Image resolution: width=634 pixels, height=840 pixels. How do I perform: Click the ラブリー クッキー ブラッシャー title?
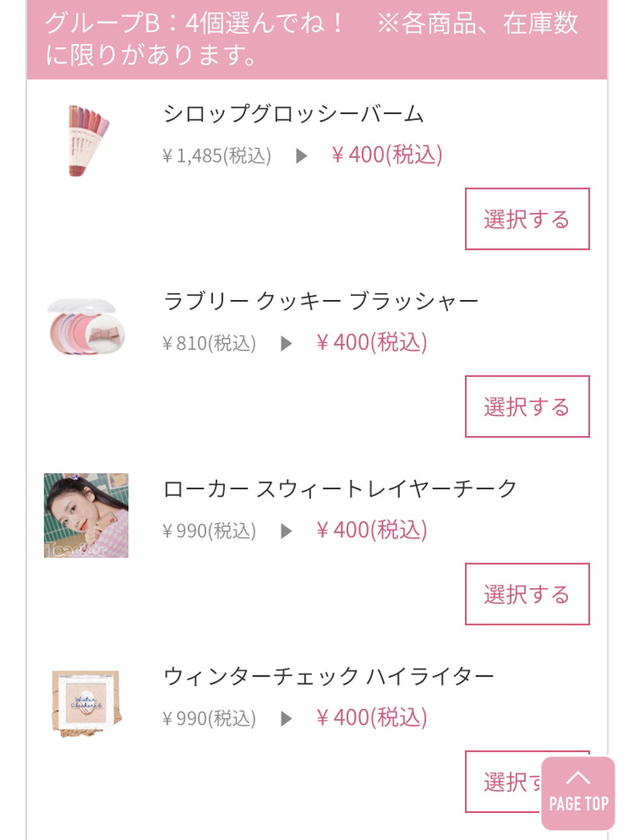[321, 301]
